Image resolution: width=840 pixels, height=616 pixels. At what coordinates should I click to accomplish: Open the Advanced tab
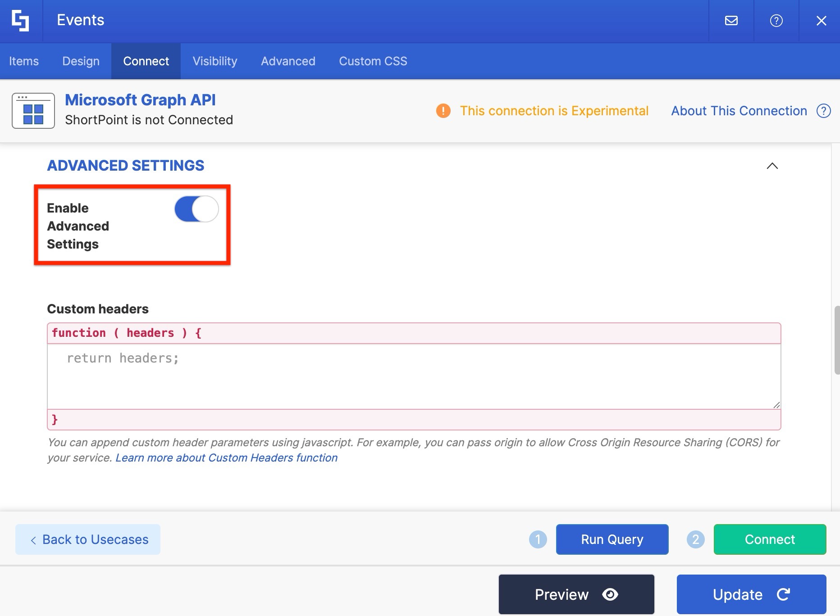pyautogui.click(x=288, y=61)
